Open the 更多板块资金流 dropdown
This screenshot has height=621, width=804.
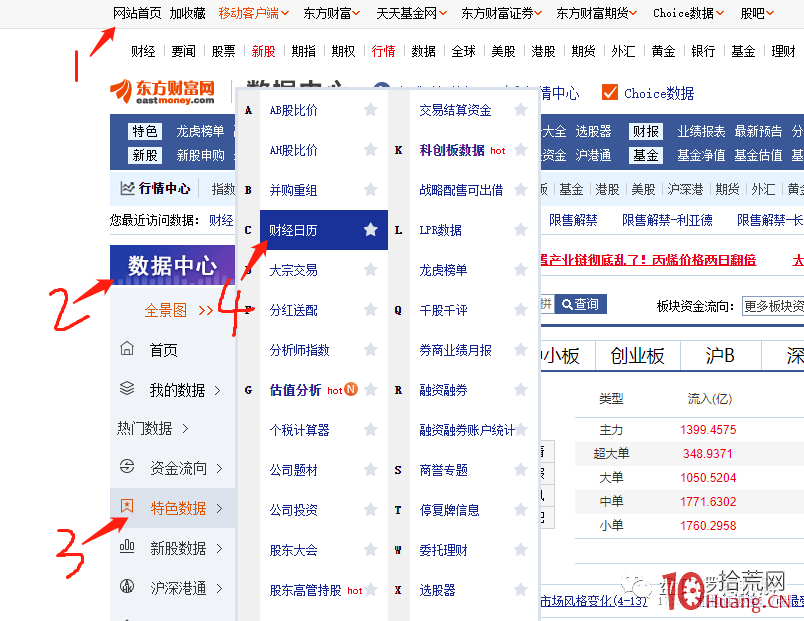coord(773,307)
